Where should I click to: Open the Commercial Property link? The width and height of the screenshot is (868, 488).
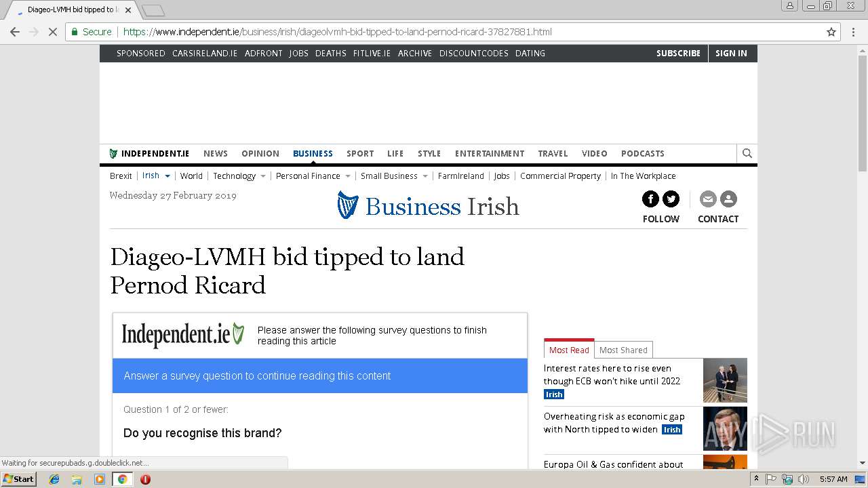point(560,176)
